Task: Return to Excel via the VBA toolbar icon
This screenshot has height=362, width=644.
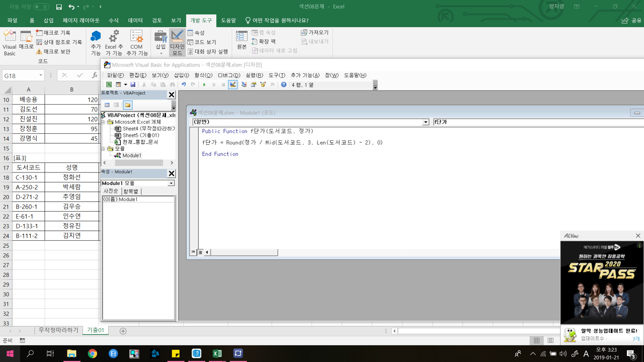Action: [109, 85]
